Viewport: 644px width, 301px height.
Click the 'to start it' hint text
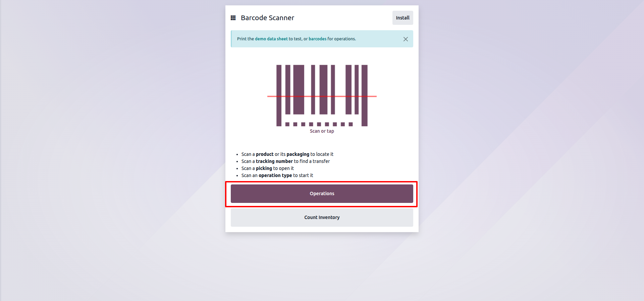pyautogui.click(x=303, y=176)
